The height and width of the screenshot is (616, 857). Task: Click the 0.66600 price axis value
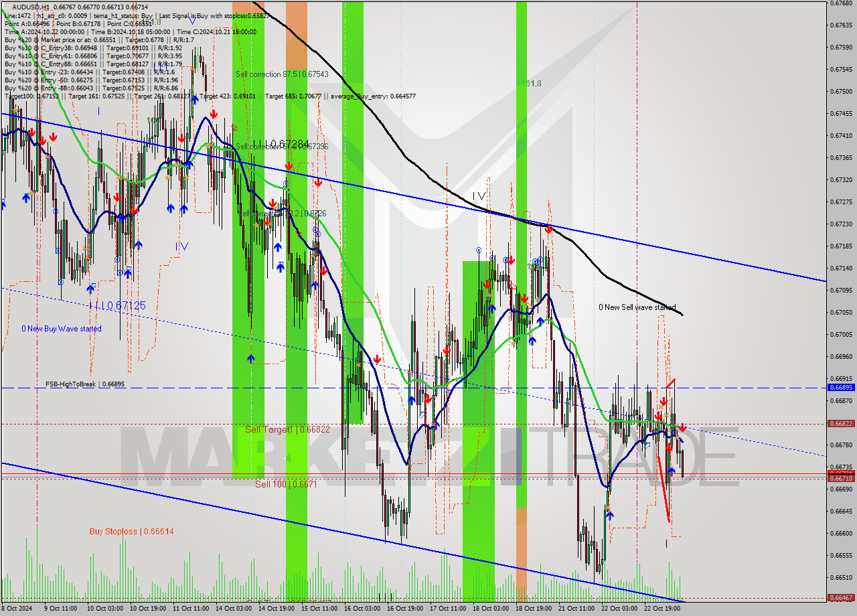[841, 533]
